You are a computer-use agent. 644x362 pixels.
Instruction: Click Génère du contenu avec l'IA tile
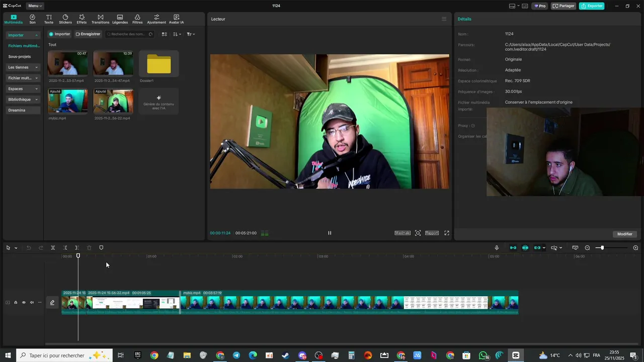[158, 101]
